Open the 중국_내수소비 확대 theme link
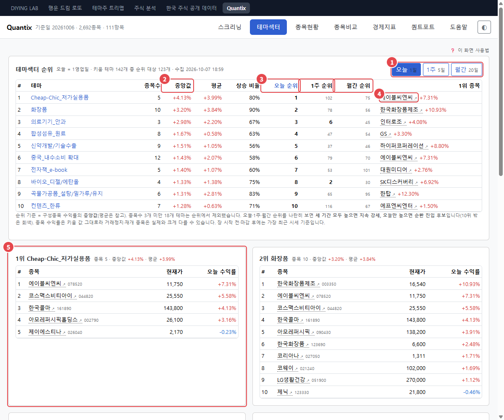Screen dimensions: 504x420 [55, 157]
